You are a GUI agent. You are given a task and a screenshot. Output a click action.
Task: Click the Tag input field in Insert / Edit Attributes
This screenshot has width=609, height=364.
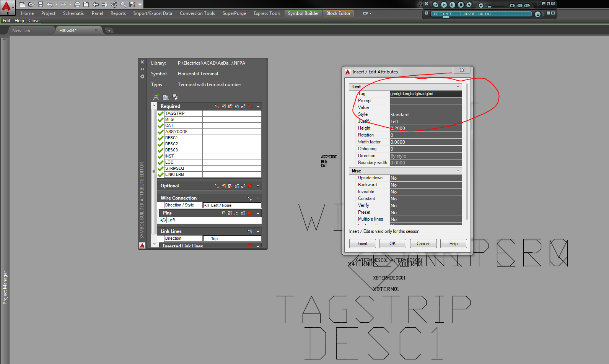425,94
